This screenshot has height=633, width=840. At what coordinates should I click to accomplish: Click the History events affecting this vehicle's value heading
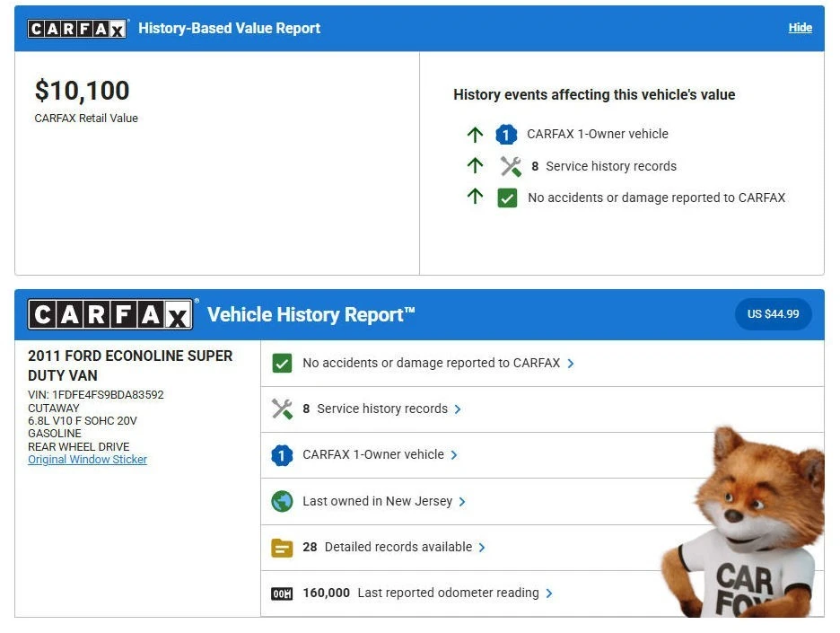click(x=594, y=95)
